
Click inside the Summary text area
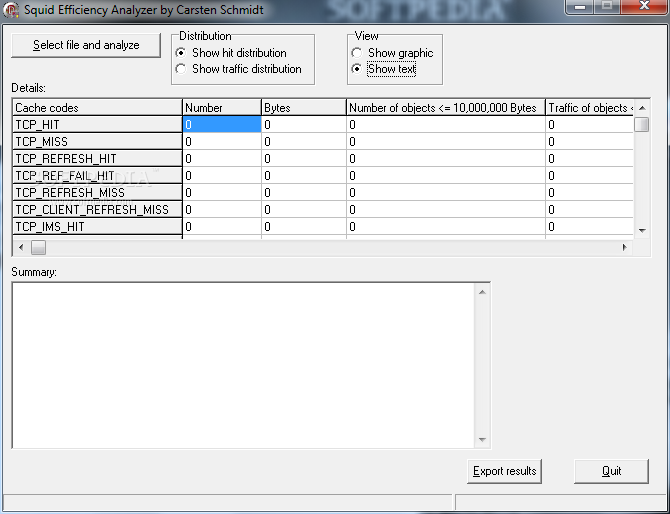[x=244, y=365]
